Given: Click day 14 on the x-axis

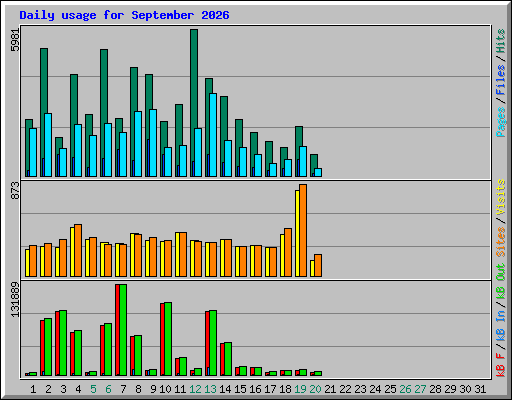Looking at the screenshot, I should (x=225, y=389).
